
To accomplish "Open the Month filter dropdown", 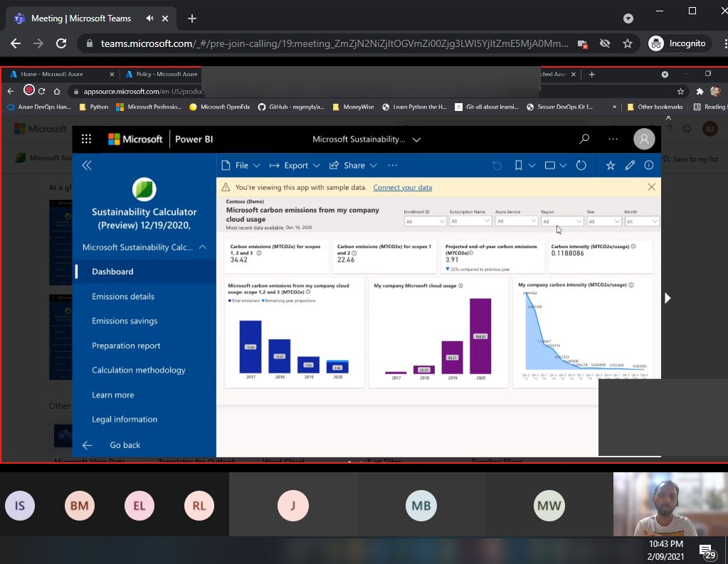I will 641,221.
